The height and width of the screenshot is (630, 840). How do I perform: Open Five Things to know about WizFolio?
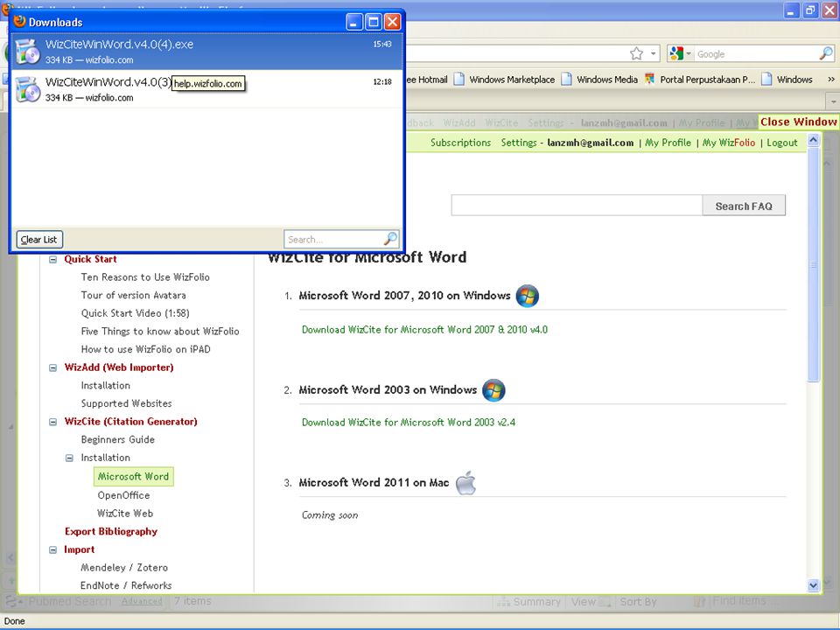point(159,331)
